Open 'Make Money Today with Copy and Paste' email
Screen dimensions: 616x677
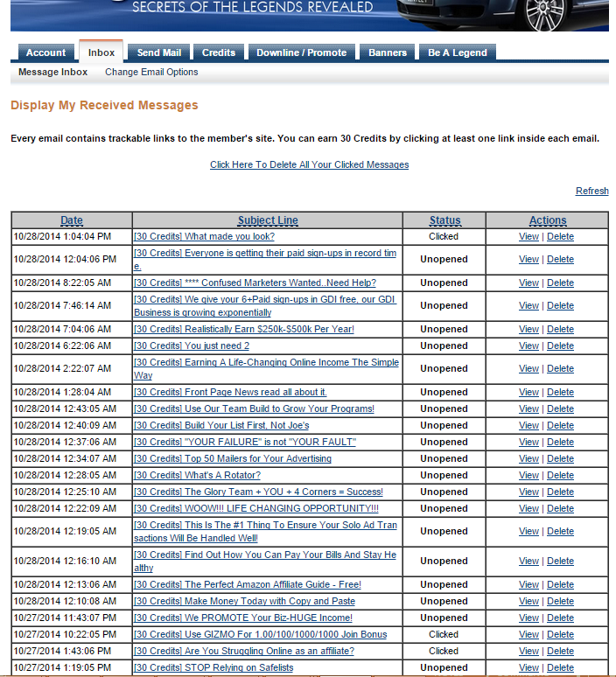pyautogui.click(x=244, y=602)
